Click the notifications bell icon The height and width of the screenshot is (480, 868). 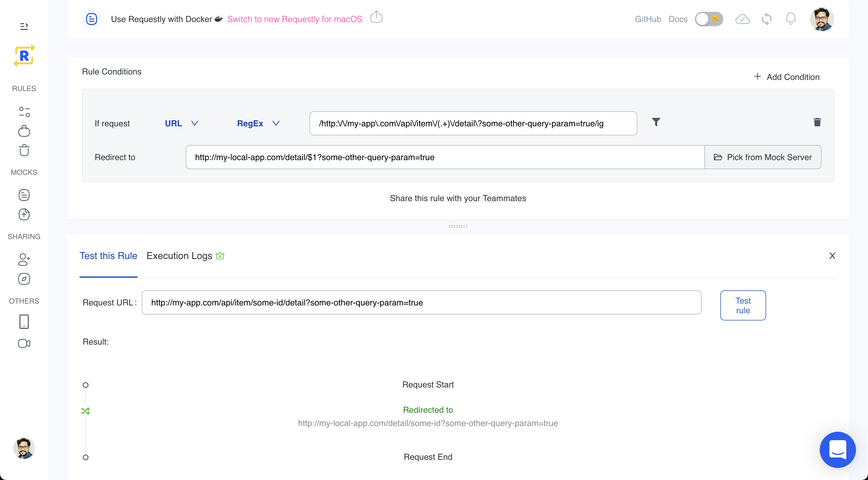[x=791, y=19]
